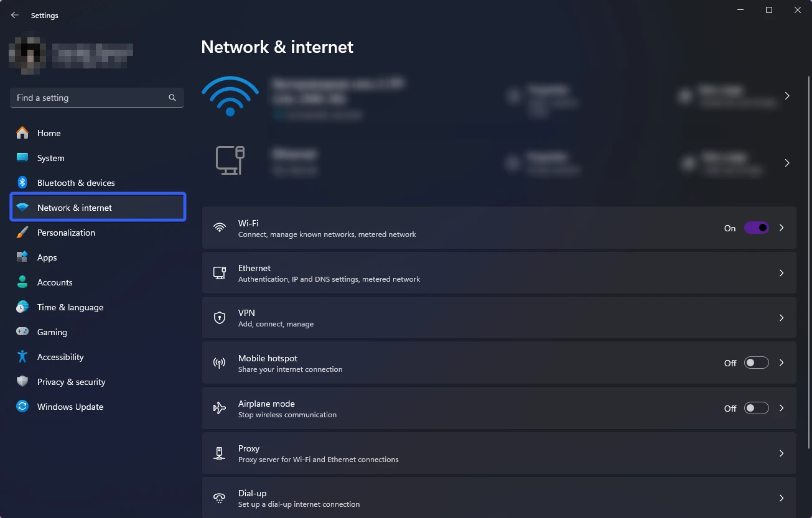Click the back arrow in Settings header
The image size is (812, 518).
tap(15, 15)
